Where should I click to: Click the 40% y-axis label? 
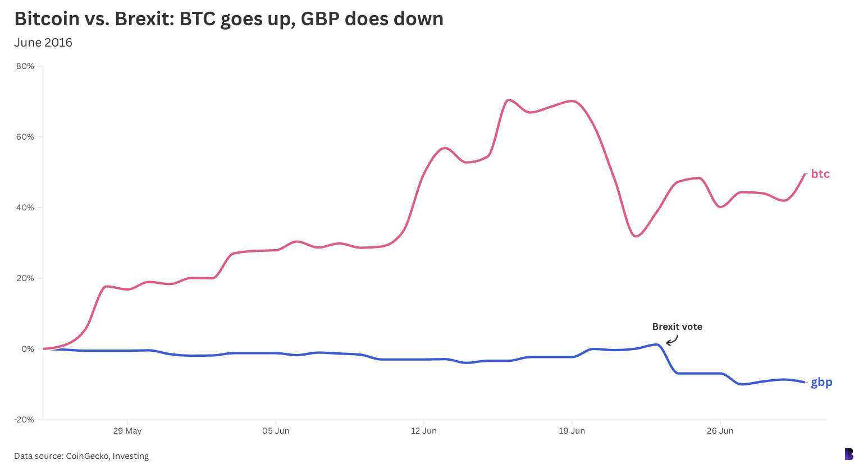pyautogui.click(x=25, y=208)
